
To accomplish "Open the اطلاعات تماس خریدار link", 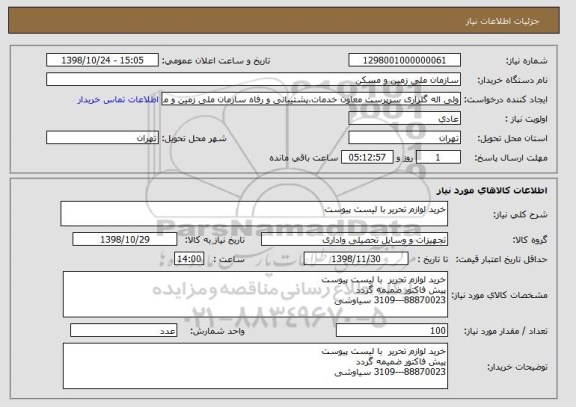I will coord(118,100).
